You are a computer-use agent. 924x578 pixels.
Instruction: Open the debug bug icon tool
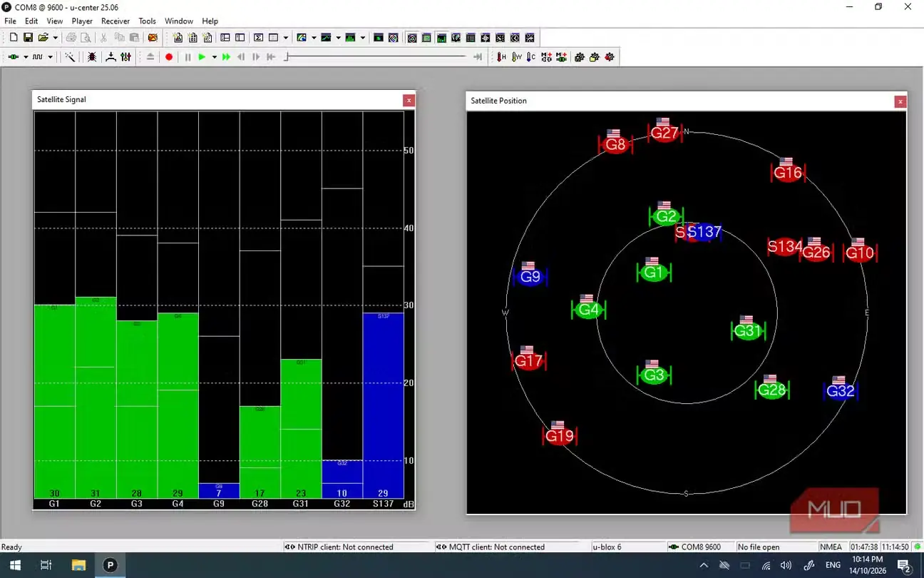coord(92,57)
